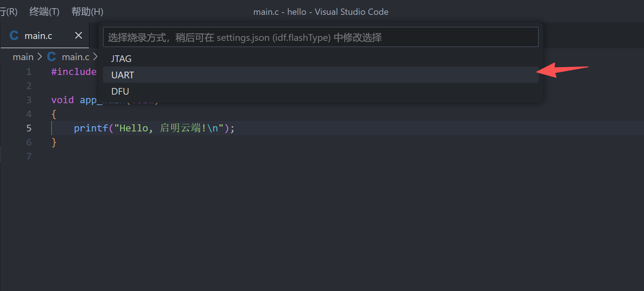Click the "Hello, 启明云端!\n" string

coord(169,128)
